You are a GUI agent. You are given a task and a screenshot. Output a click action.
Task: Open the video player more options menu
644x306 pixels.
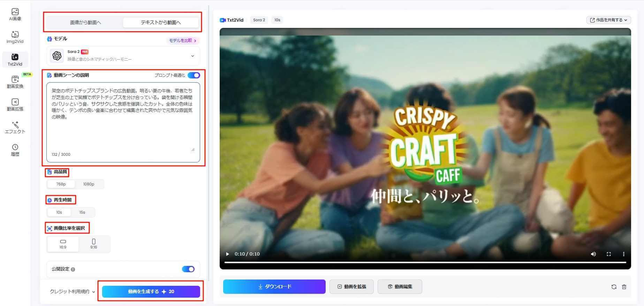point(624,254)
